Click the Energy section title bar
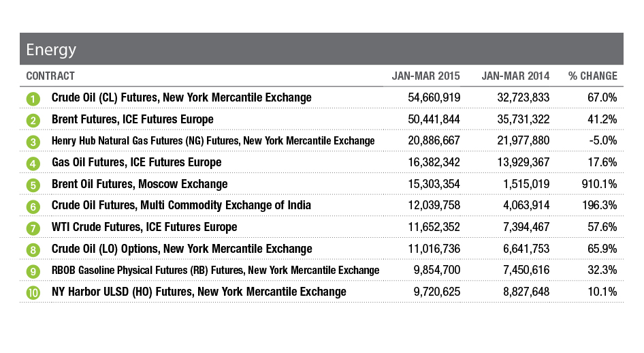644x353 pixels. point(321,49)
